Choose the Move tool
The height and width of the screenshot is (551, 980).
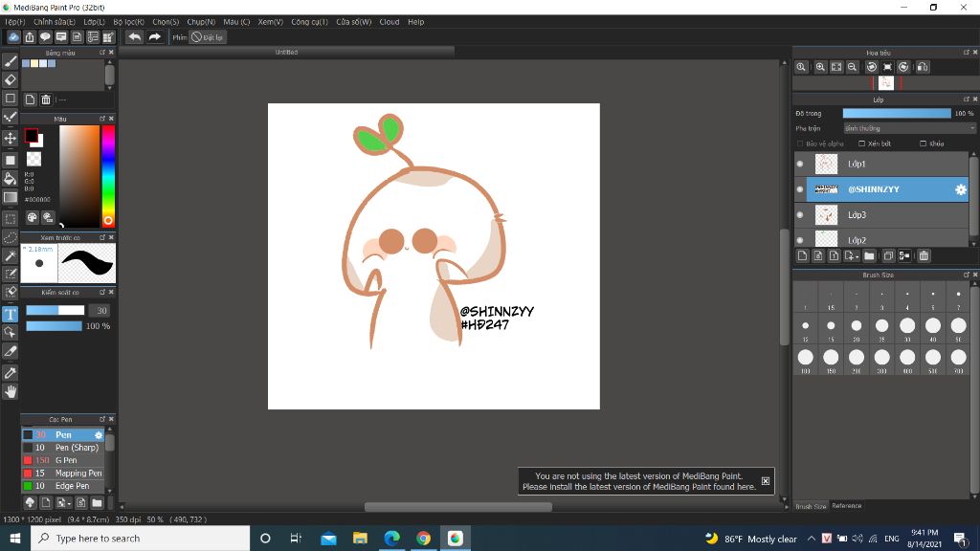[11, 138]
